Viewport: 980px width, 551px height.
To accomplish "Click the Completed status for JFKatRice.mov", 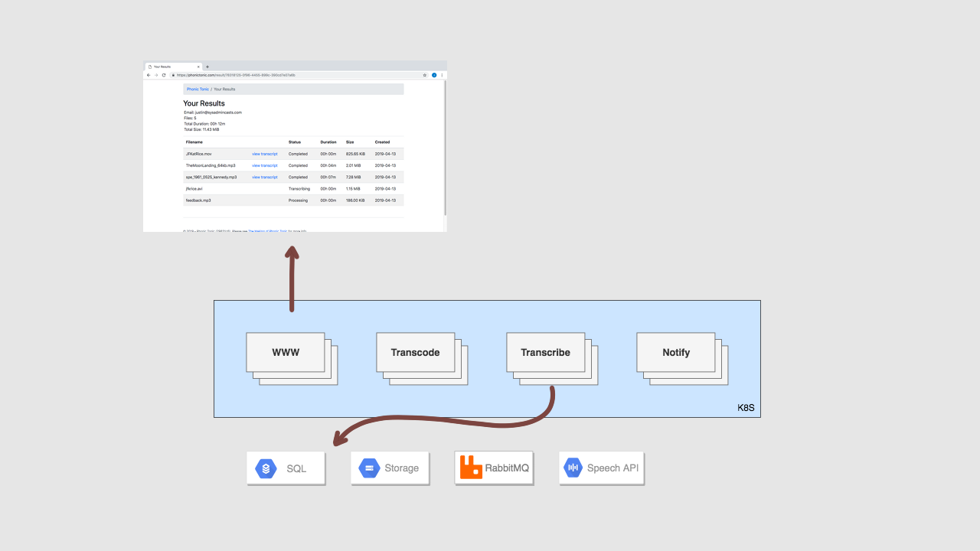I will point(298,154).
